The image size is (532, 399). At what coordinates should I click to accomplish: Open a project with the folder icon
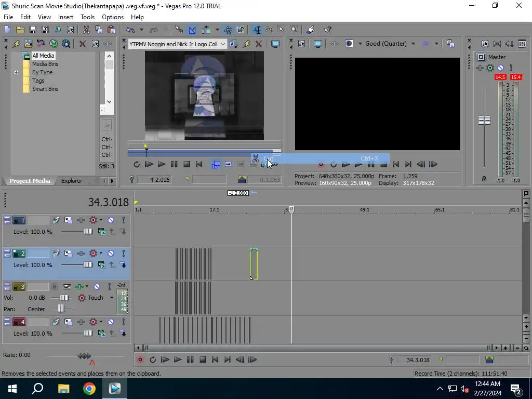(x=20, y=30)
